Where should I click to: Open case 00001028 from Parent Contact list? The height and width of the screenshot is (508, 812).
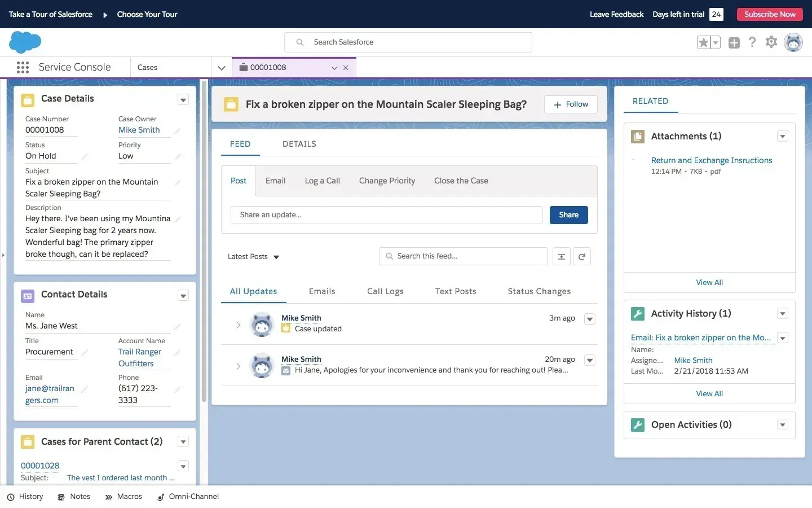click(40, 465)
